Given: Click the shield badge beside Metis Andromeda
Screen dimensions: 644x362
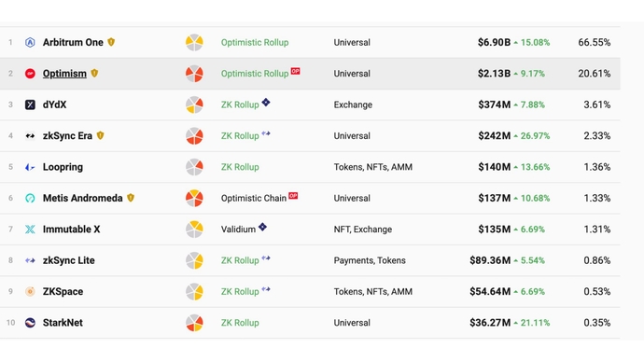Looking at the screenshot, I should [x=131, y=198].
